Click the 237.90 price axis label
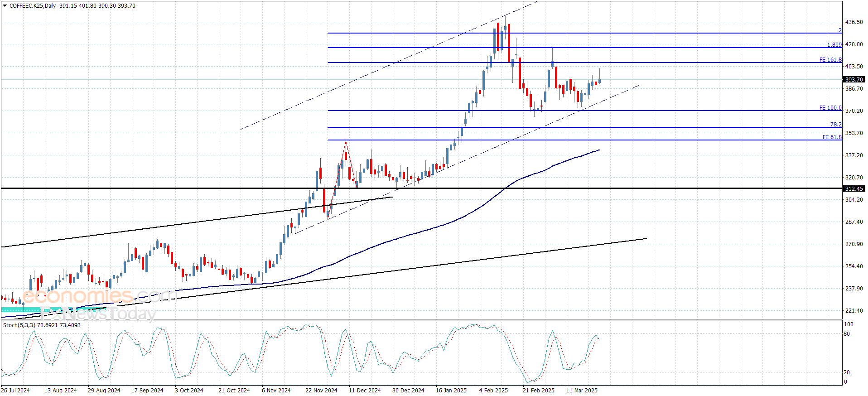Viewport: 868px width, 396px height. click(x=854, y=289)
